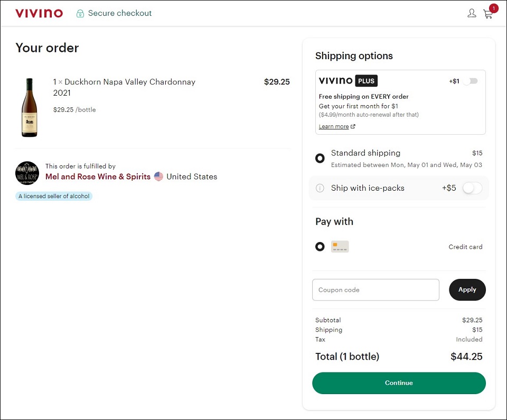Click Duckhorn Napa Valley Chardonnay 2021 title
Image resolution: width=507 pixels, height=420 pixels.
click(x=124, y=87)
